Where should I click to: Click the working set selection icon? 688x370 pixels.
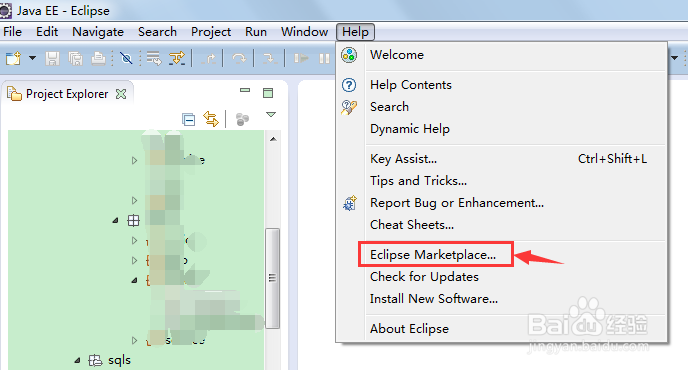(x=242, y=119)
